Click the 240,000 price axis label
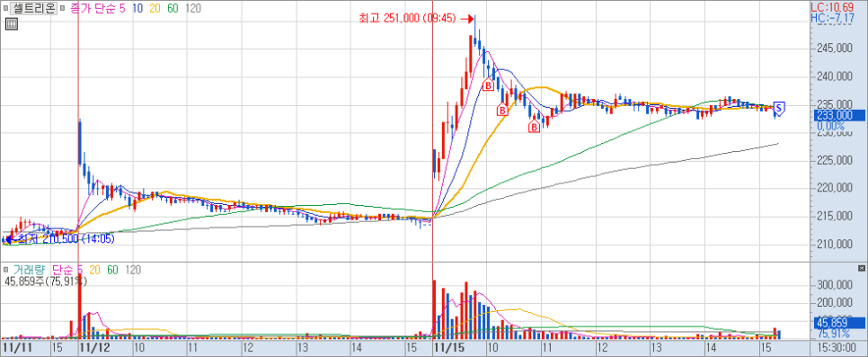This screenshot has height=357, width=868. pyautogui.click(x=835, y=76)
